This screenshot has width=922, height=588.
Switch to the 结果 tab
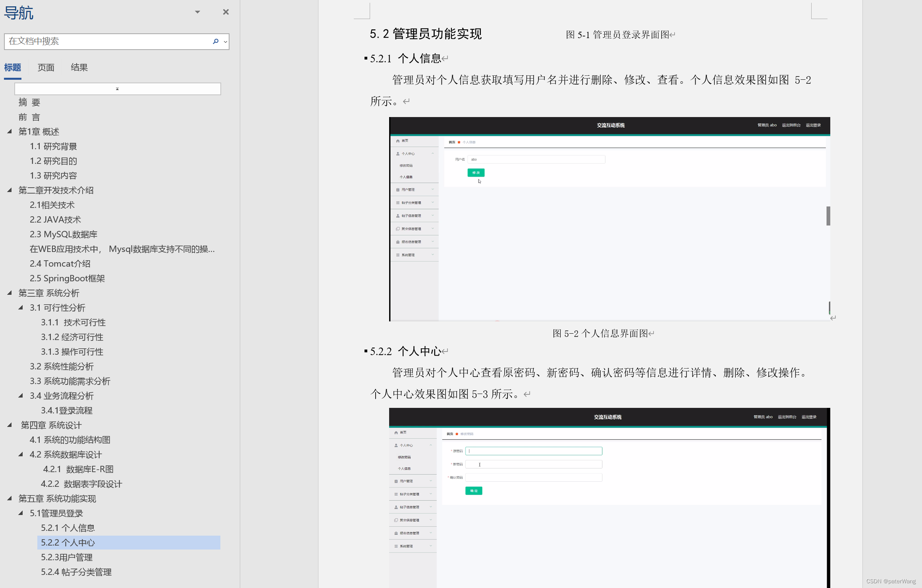coord(79,67)
